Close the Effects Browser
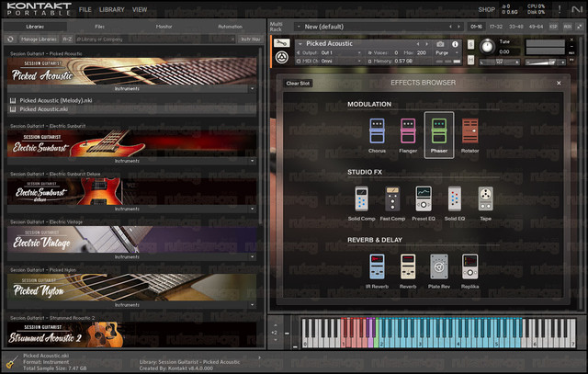Image resolution: width=588 pixels, height=374 pixels. click(x=559, y=83)
